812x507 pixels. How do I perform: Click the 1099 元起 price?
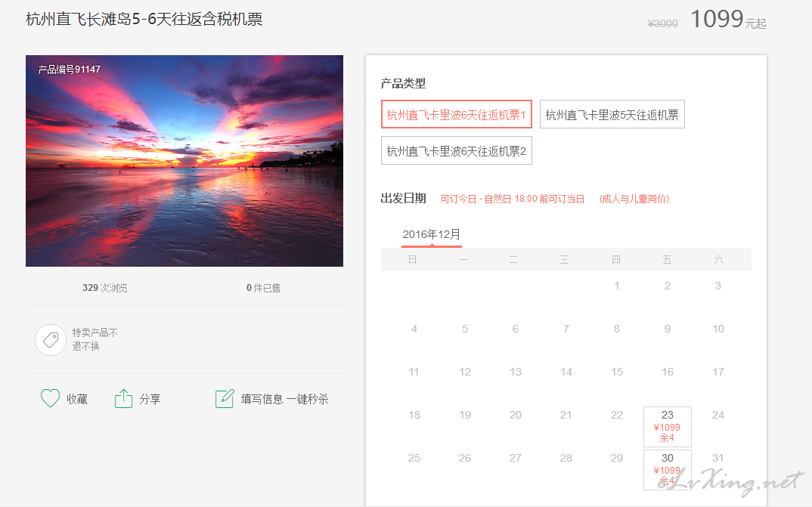click(x=728, y=20)
